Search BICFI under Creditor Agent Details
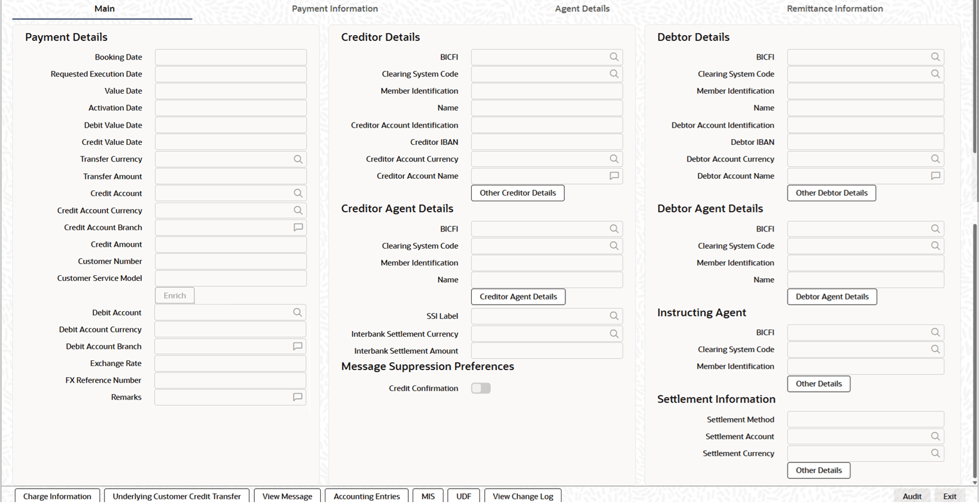Screen dimensions: 980x504 tap(614, 229)
